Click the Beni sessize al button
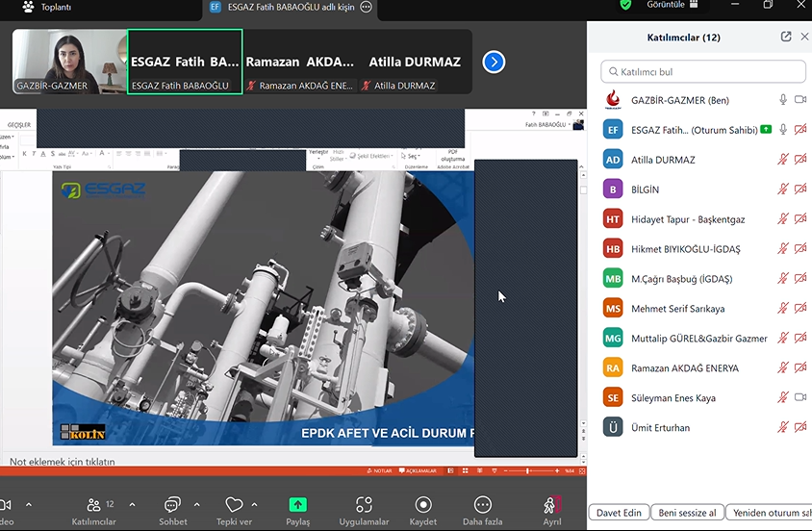This screenshot has height=531, width=812. coord(687,513)
